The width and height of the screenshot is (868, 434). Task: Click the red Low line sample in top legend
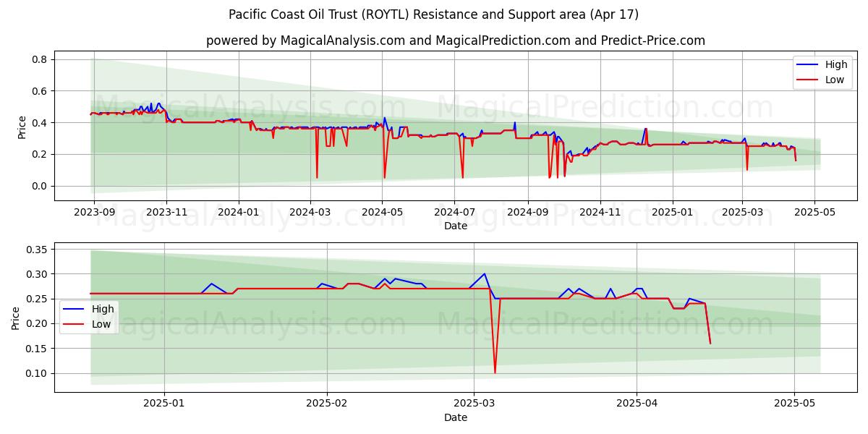tap(808, 80)
